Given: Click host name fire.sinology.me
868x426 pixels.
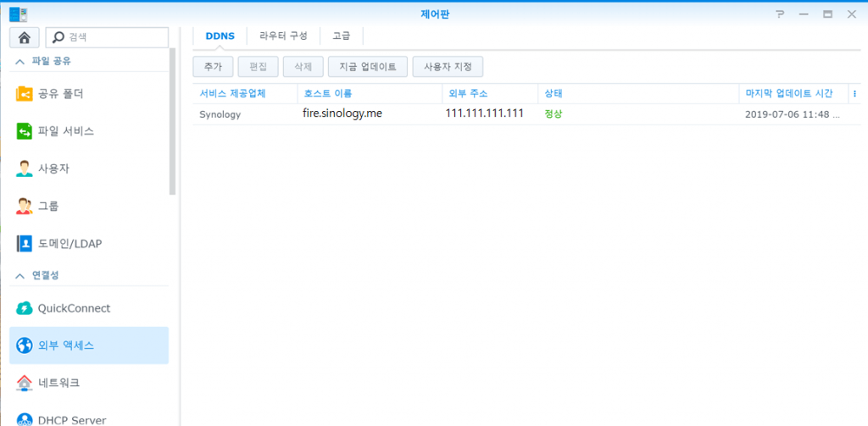Looking at the screenshot, I should click(342, 114).
